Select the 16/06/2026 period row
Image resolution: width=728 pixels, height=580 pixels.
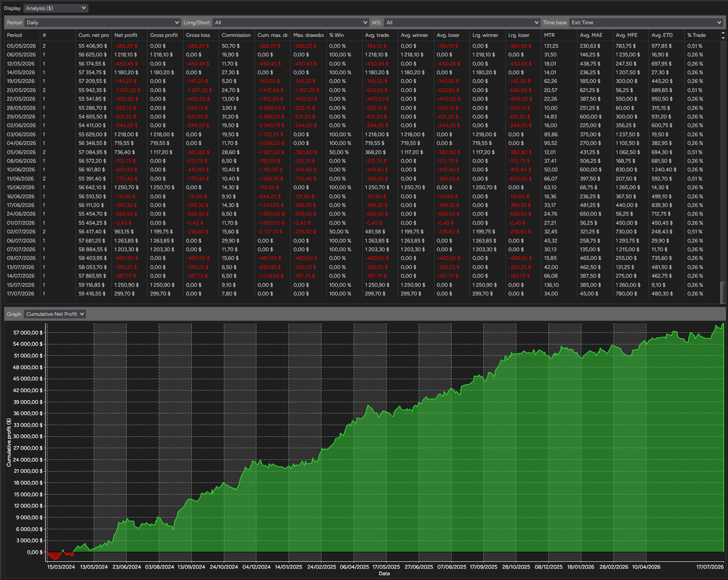pyautogui.click(x=362, y=197)
